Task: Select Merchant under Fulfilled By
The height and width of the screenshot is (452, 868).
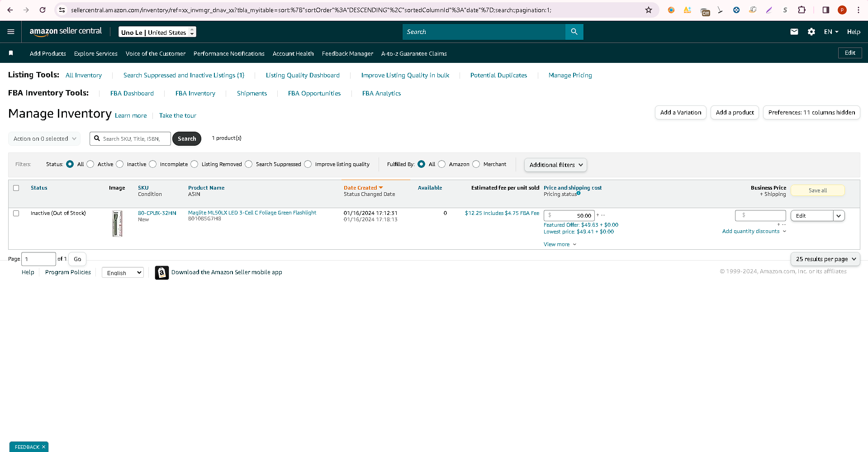Action: click(x=476, y=164)
